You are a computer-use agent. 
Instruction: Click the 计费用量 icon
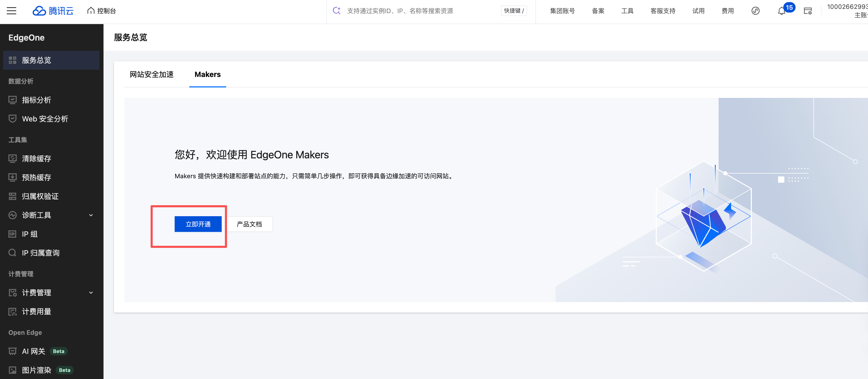[13, 311]
